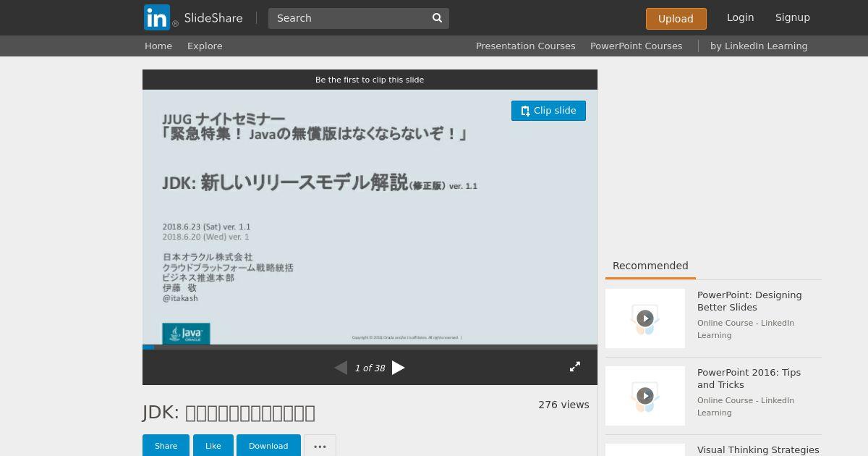Click the Share button

[x=166, y=446]
